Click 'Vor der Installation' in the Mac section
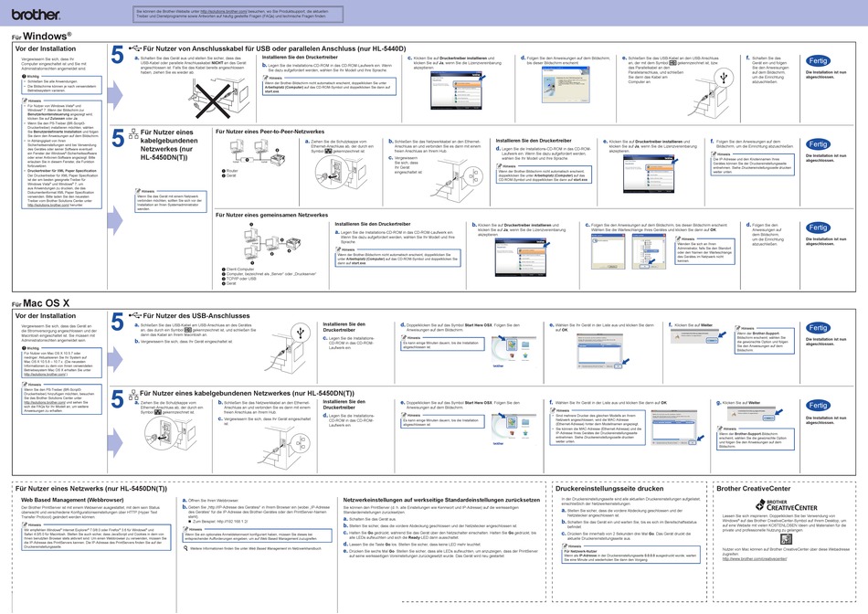Image resolution: width=868 pixels, height=614 pixels. [x=46, y=315]
